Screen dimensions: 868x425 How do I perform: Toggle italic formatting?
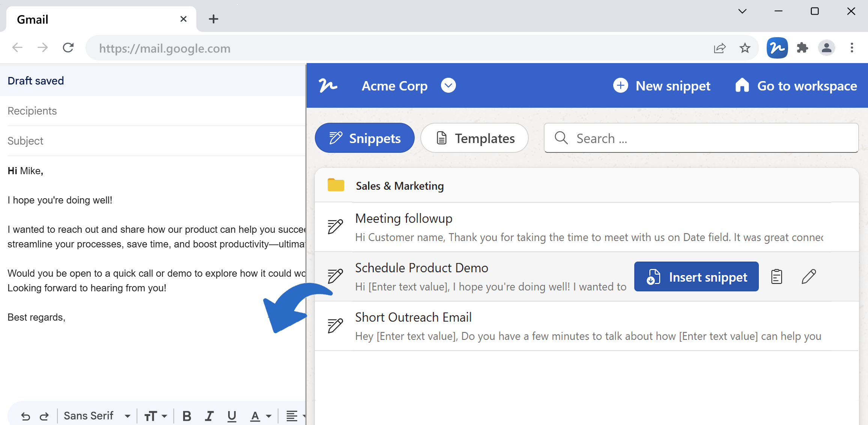pyautogui.click(x=209, y=416)
